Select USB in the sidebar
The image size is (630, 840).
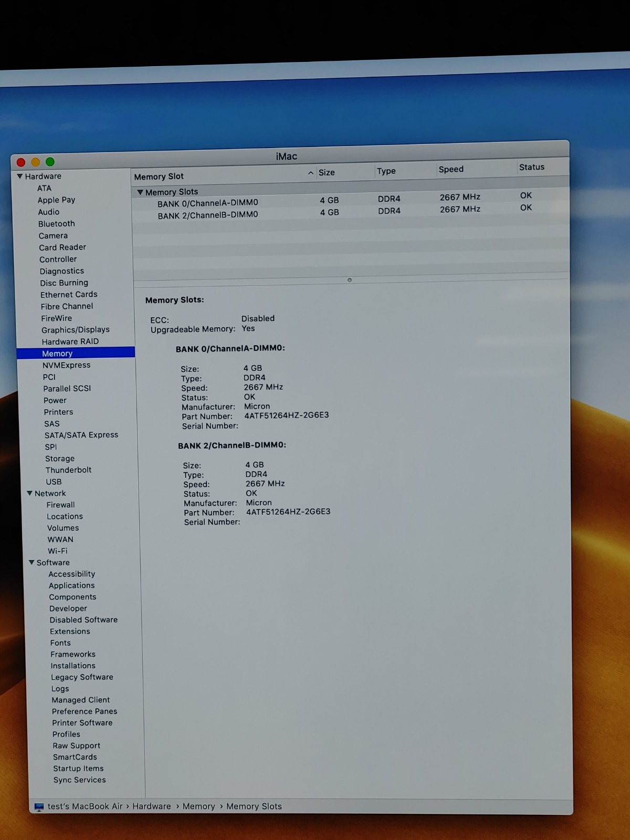pos(54,482)
